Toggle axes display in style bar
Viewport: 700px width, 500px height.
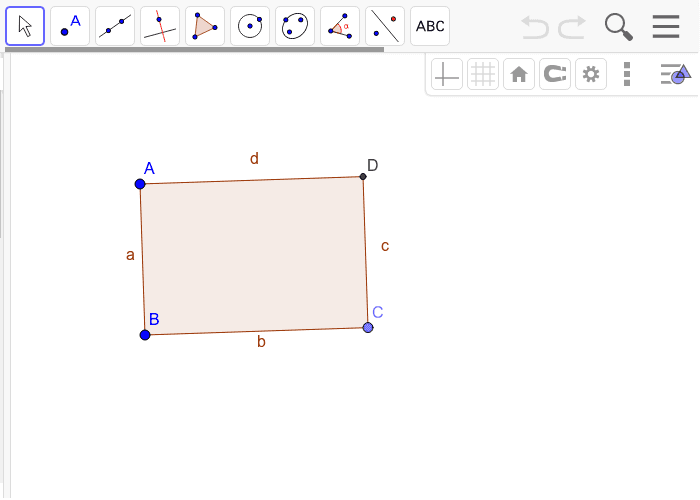pos(447,74)
